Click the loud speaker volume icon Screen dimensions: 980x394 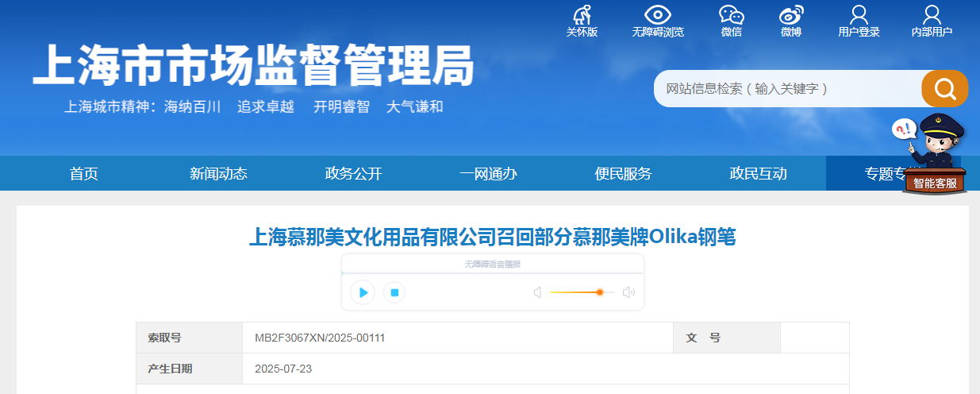point(628,292)
